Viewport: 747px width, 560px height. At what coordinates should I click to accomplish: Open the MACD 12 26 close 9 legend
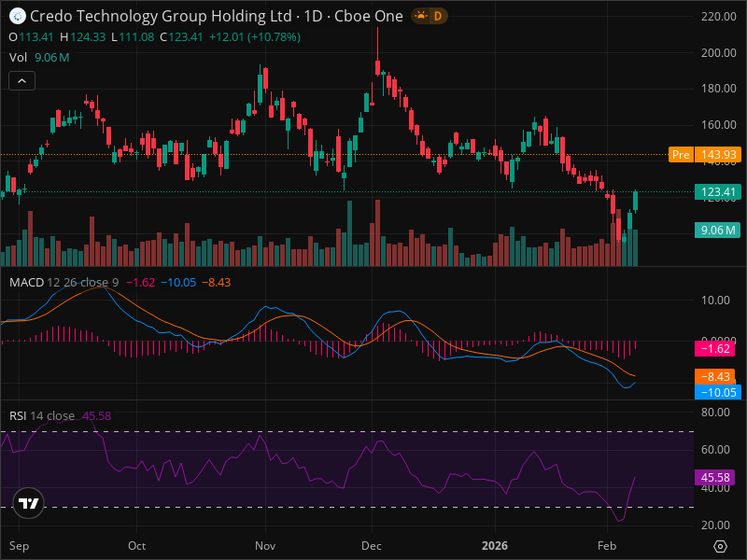coord(63,283)
